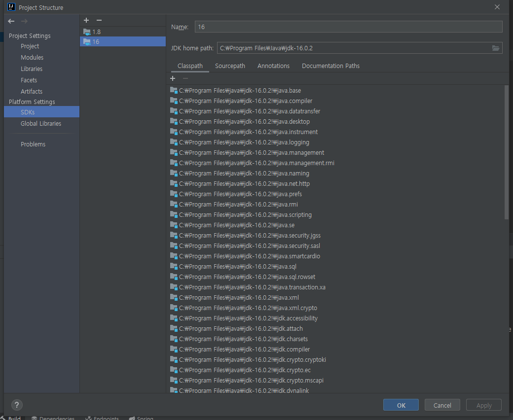
Task: Click the folder icon of the java.desktop entry
Action: (174, 122)
